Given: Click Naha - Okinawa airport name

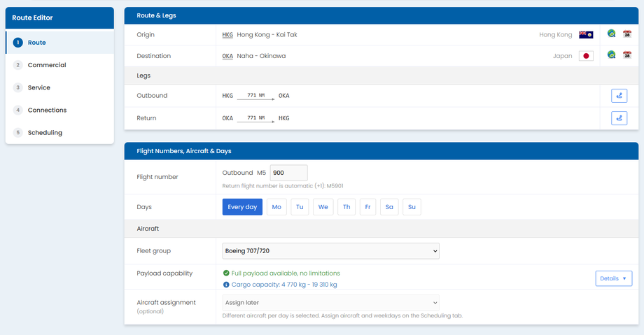Looking at the screenshot, I should (261, 56).
